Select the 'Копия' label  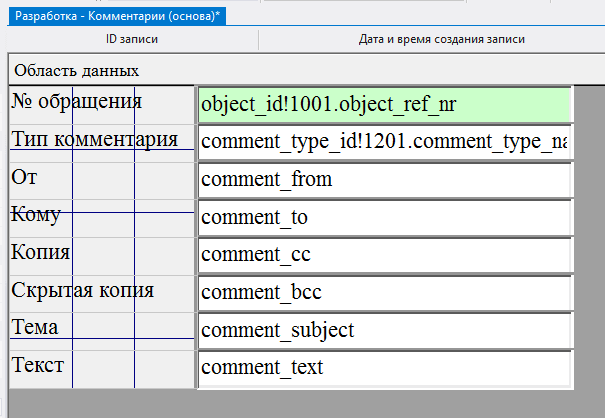(x=40, y=253)
